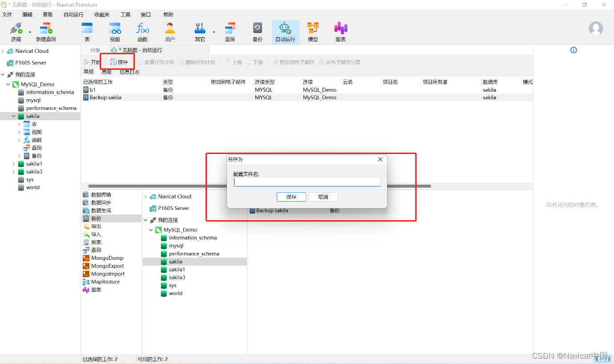Switch to the 信息日志 sub-tab
Image resolution: width=614 pixels, height=364 pixels.
tap(129, 72)
